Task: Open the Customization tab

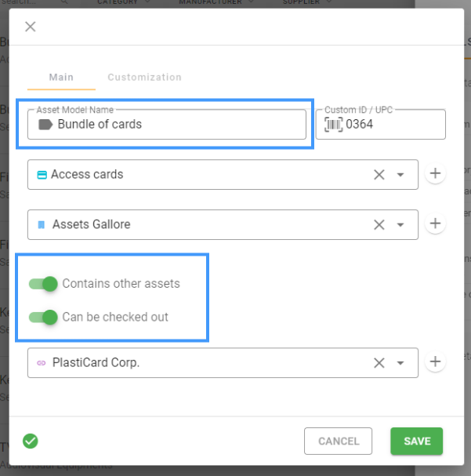Action: pos(145,77)
